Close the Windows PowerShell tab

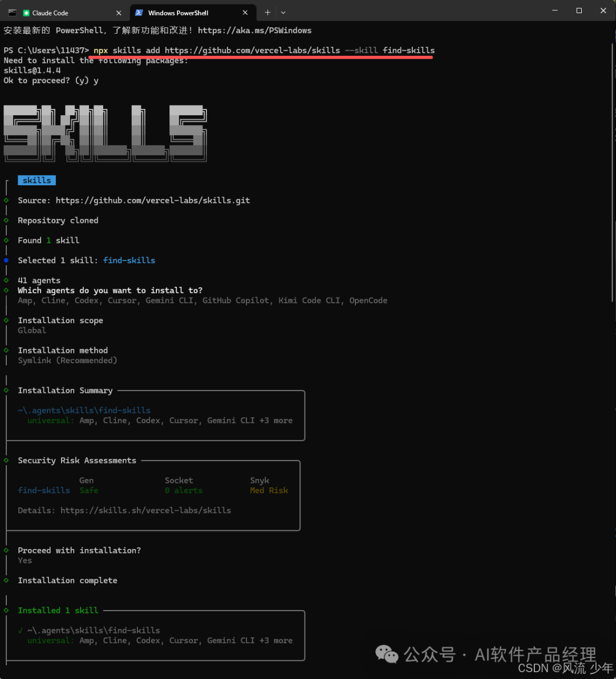click(x=245, y=12)
